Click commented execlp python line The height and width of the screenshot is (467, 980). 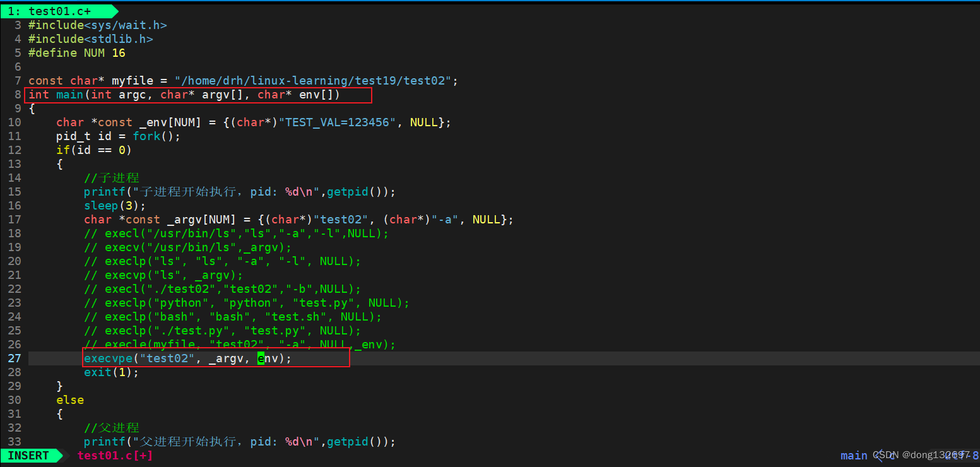coord(247,303)
